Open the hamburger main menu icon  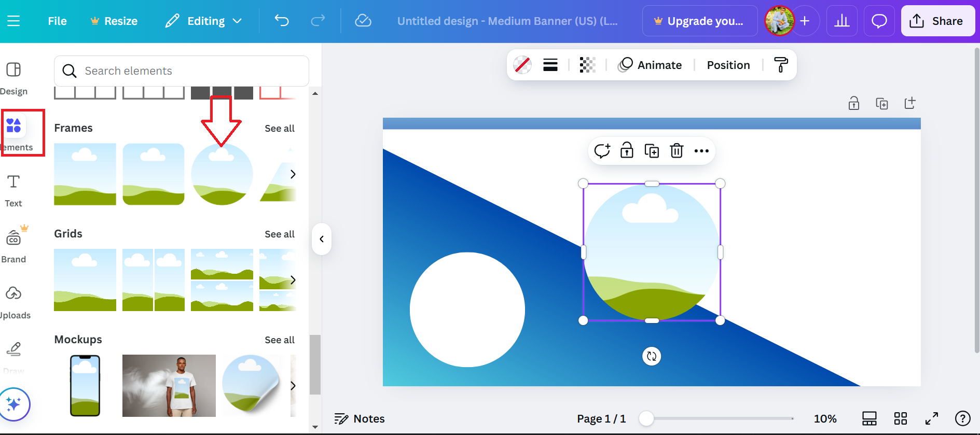[13, 21]
